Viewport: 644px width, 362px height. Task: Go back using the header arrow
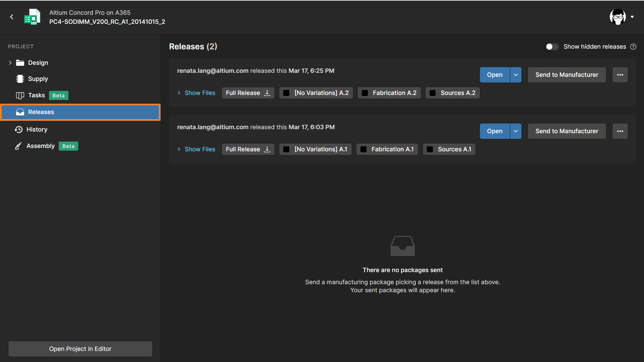[12, 17]
